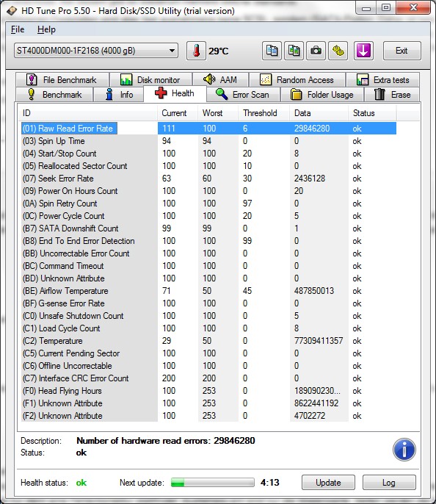The image size is (436, 504).
Task: Click the blue information icon
Action: (x=404, y=450)
